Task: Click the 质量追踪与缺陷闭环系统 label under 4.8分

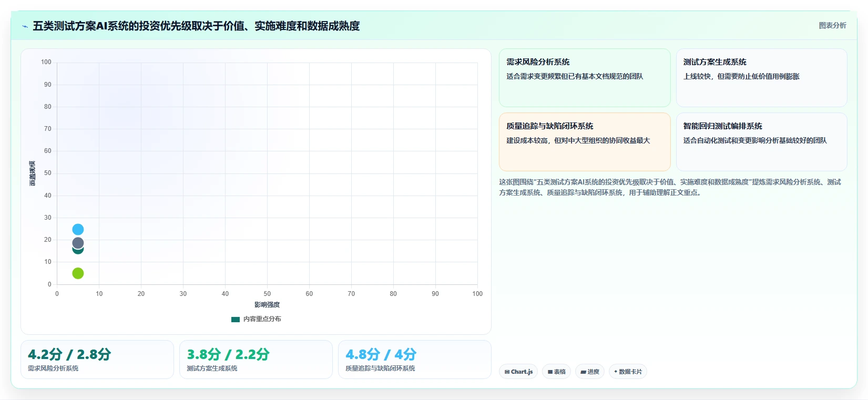Action: [x=380, y=368]
